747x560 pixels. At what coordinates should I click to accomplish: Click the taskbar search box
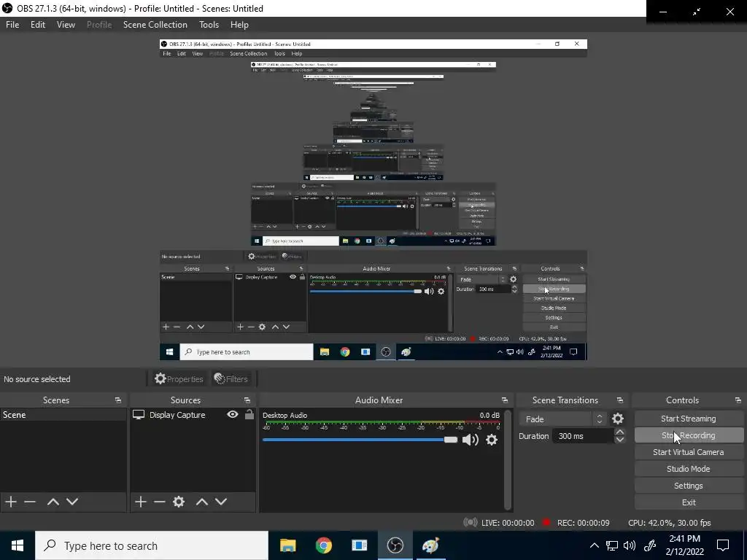pyautogui.click(x=152, y=545)
